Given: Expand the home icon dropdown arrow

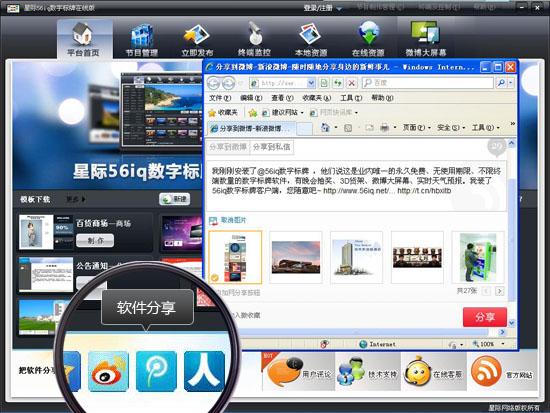Looking at the screenshot, I should [336, 128].
